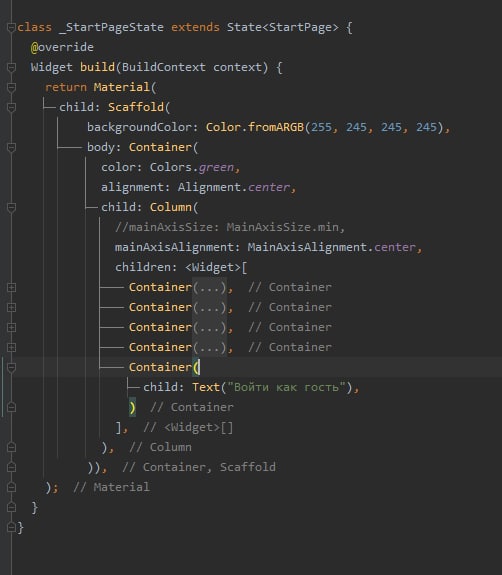Image resolution: width=502 pixels, height=575 pixels.
Task: Click the 'extends' keyword
Action: tap(195, 28)
